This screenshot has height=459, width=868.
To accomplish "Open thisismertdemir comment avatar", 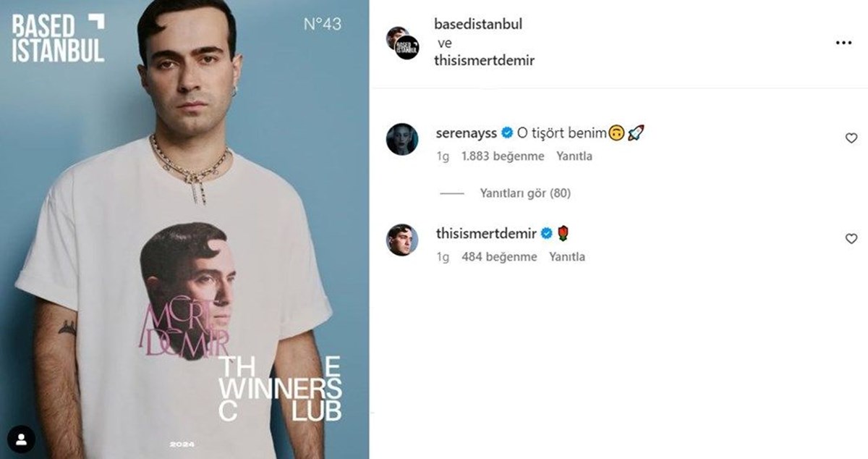I will [402, 239].
